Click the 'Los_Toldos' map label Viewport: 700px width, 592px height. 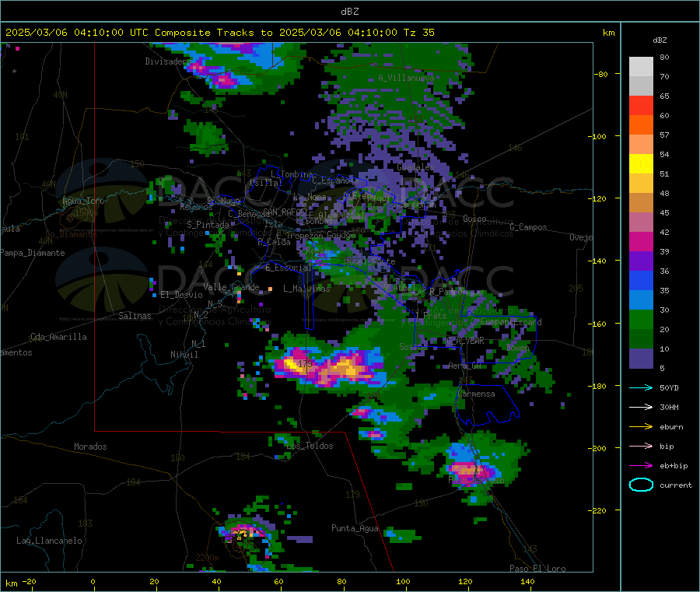coord(310,446)
